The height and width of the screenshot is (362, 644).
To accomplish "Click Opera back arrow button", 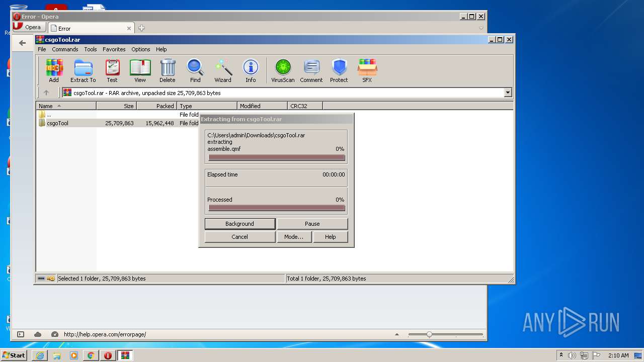I will (22, 43).
